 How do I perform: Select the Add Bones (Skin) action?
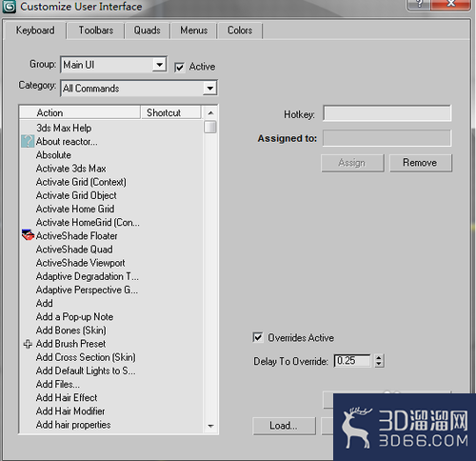coord(70,331)
